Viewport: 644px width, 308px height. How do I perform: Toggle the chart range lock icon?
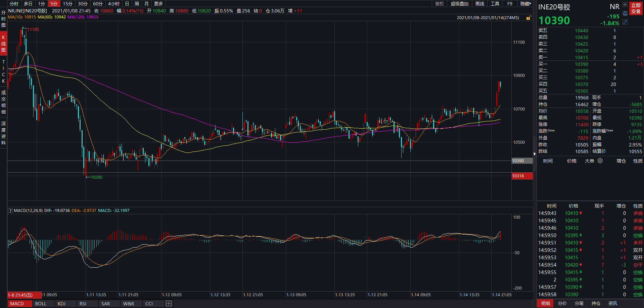528,18
